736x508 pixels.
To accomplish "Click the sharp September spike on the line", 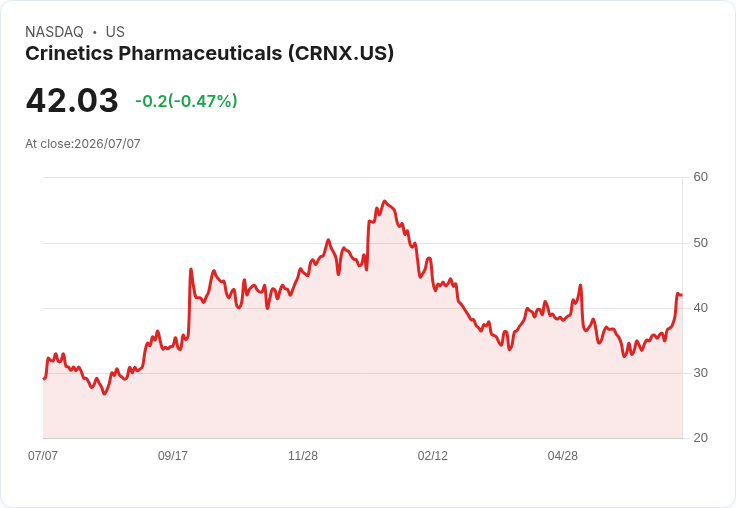I will point(191,269).
